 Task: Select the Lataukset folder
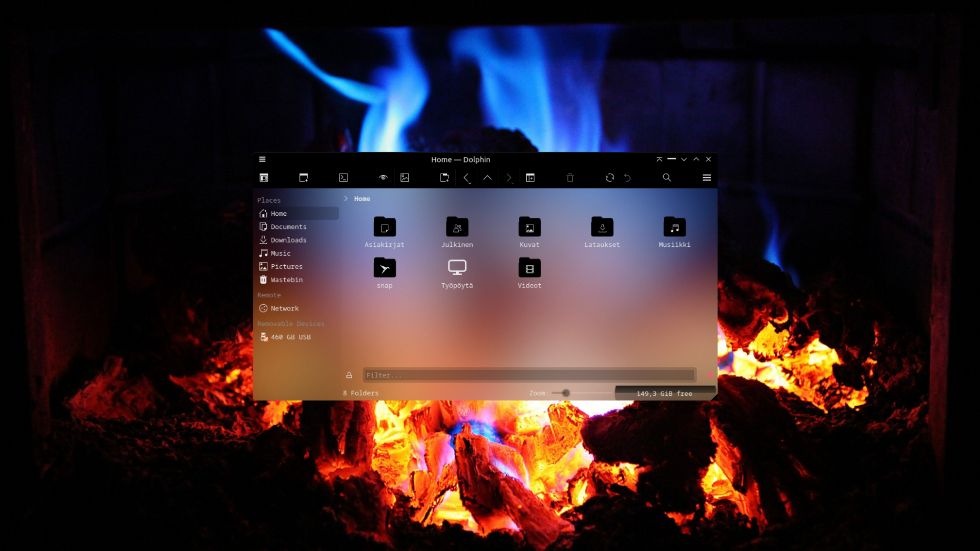point(602,232)
